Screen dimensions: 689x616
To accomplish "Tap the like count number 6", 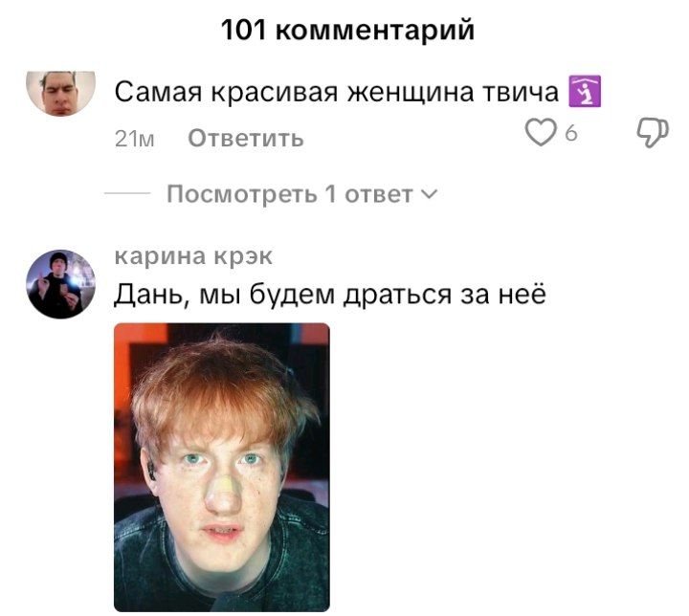I will pos(570,133).
